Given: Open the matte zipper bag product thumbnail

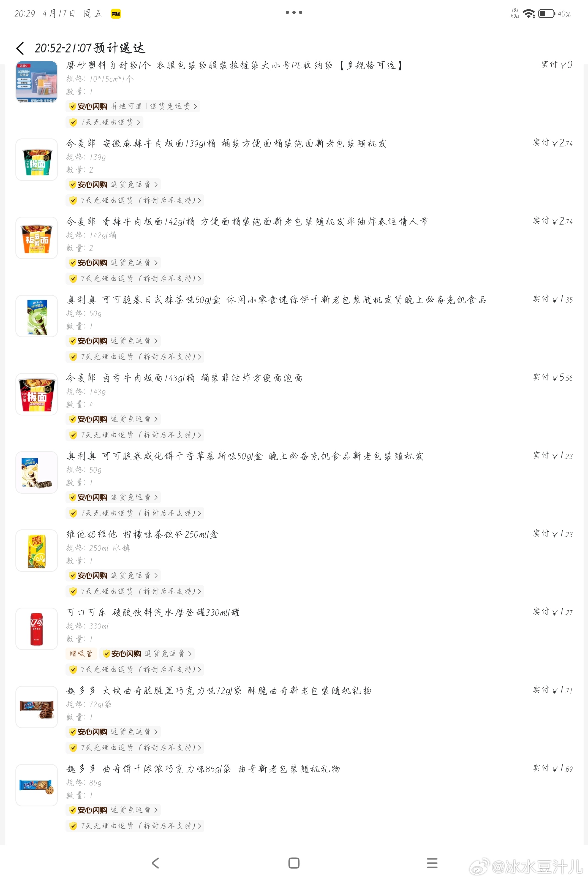Looking at the screenshot, I should (36, 82).
